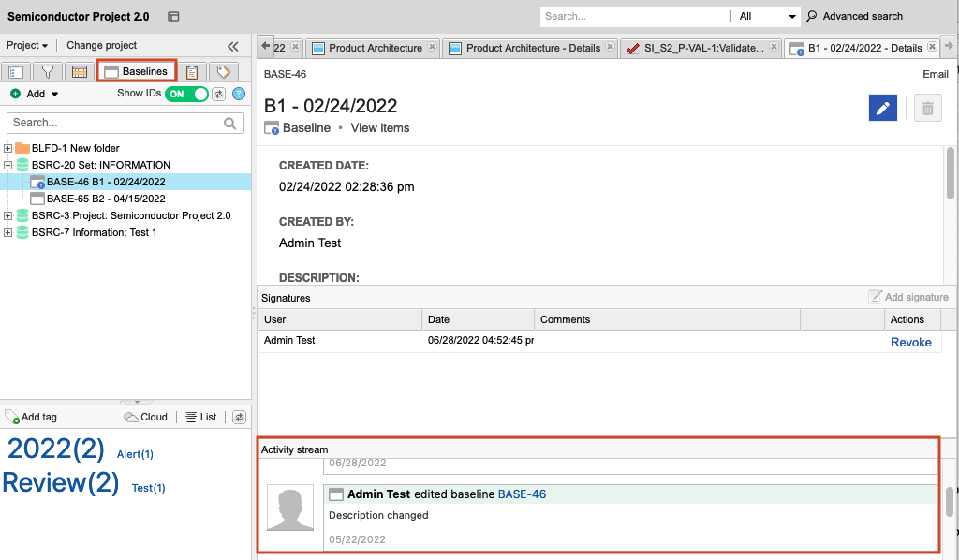Switch tag view to List
Viewport: 959px width, 560px height.
click(200, 417)
